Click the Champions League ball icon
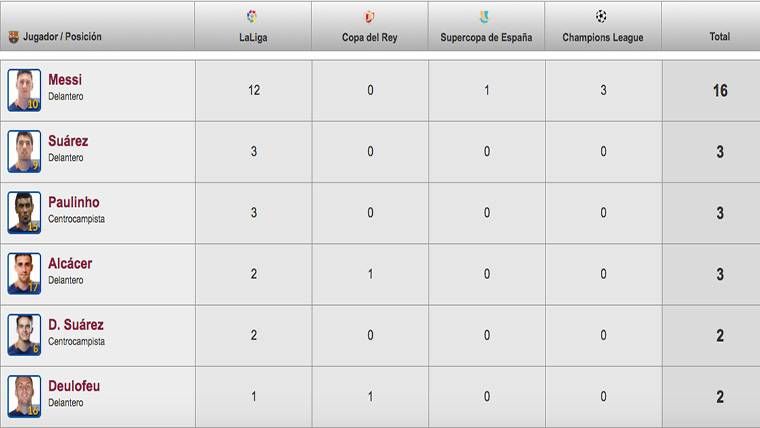This screenshot has width=760, height=428. [x=601, y=16]
